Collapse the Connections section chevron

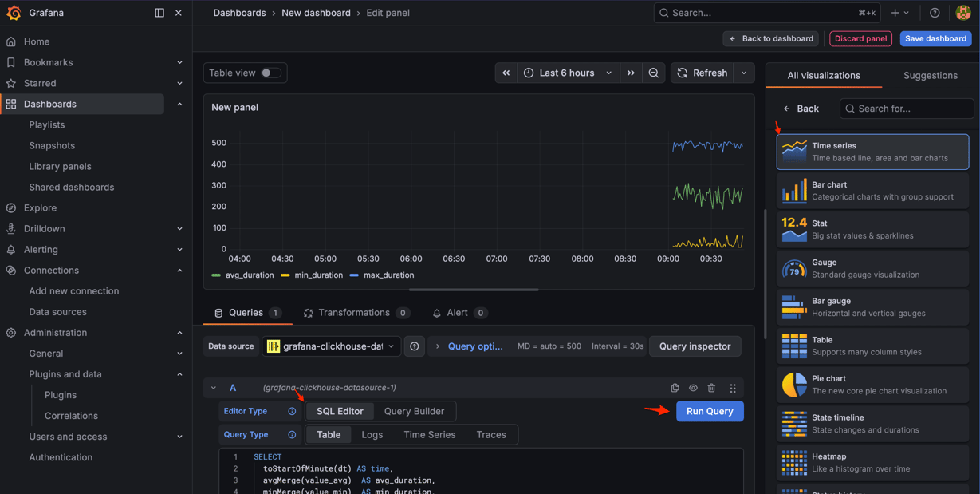point(179,270)
